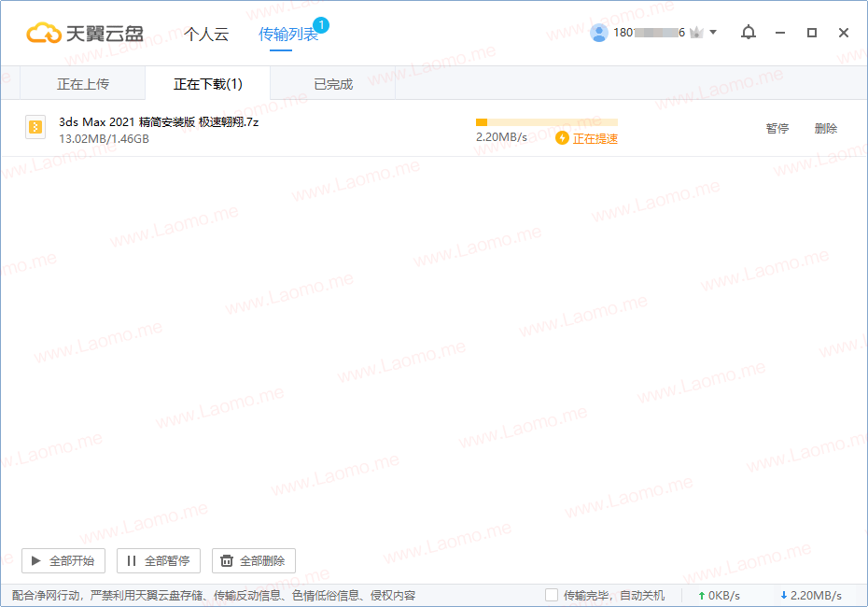868x607 pixels.
Task: Click the blue transfer count badge
Action: (x=321, y=25)
